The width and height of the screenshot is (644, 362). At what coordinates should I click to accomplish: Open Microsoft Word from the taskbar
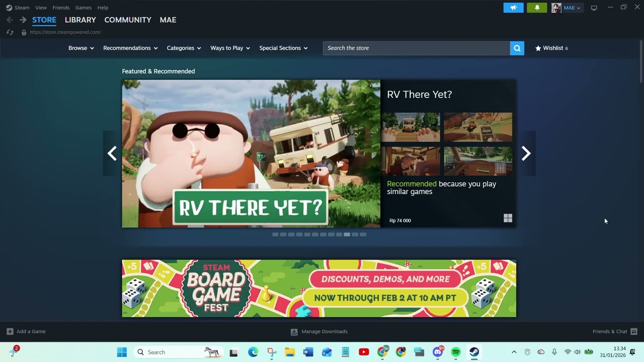point(308,352)
